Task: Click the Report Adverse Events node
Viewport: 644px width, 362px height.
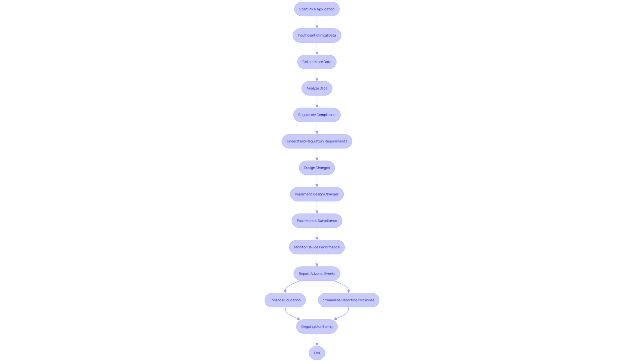Action: coord(317,273)
